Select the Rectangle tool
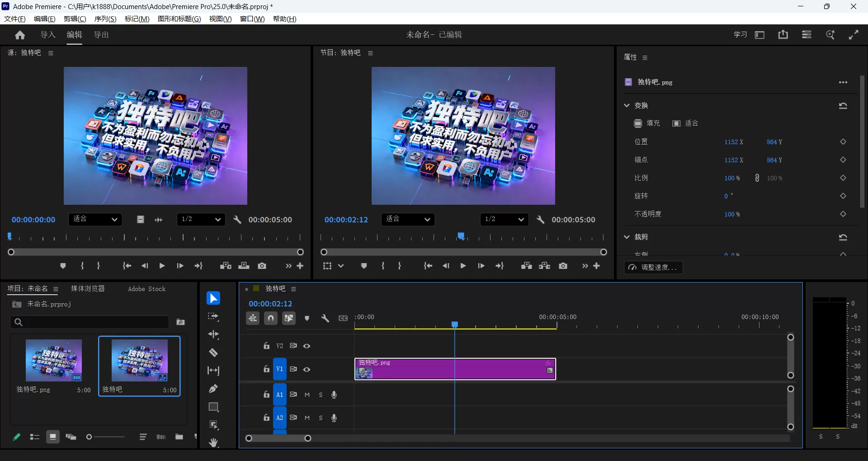This screenshot has width=868, height=461. coord(213,407)
